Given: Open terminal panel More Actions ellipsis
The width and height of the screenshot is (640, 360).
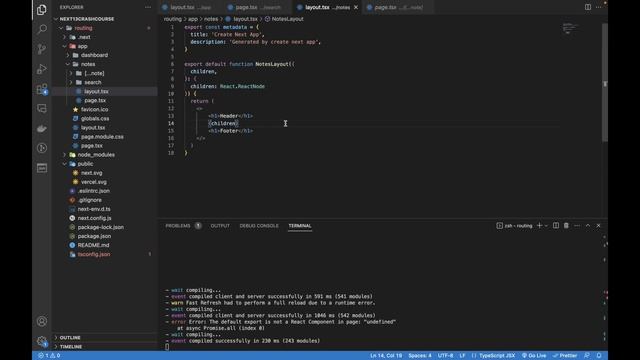Looking at the screenshot, I should [x=577, y=225].
